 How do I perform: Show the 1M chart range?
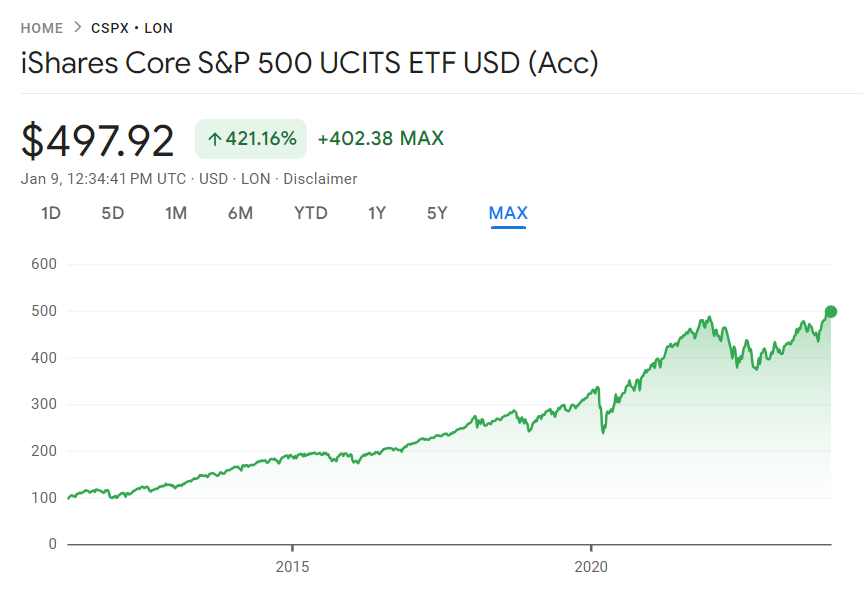[176, 213]
